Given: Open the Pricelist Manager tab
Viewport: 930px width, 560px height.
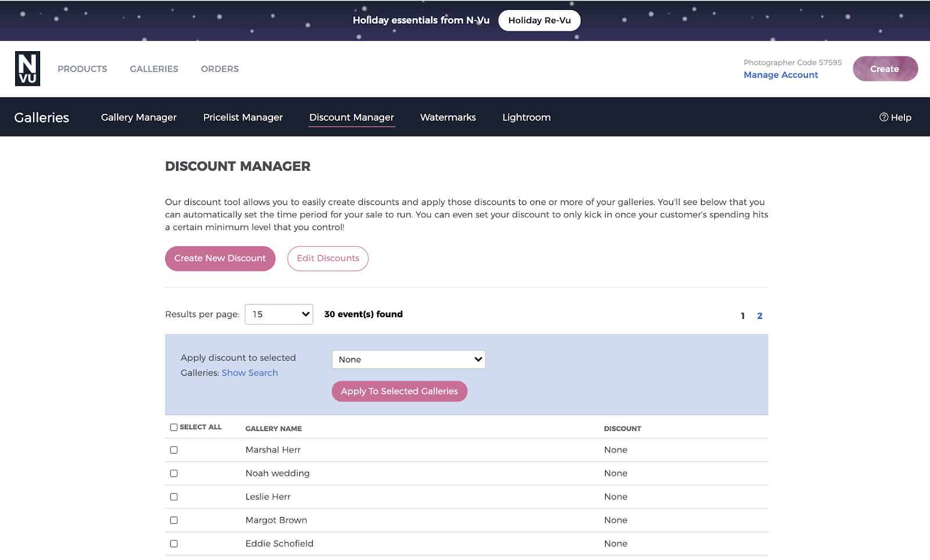Looking at the screenshot, I should point(243,117).
